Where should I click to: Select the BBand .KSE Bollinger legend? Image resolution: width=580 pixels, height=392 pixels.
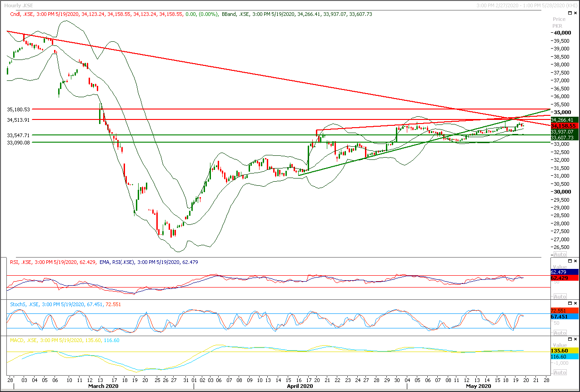[x=296, y=14]
